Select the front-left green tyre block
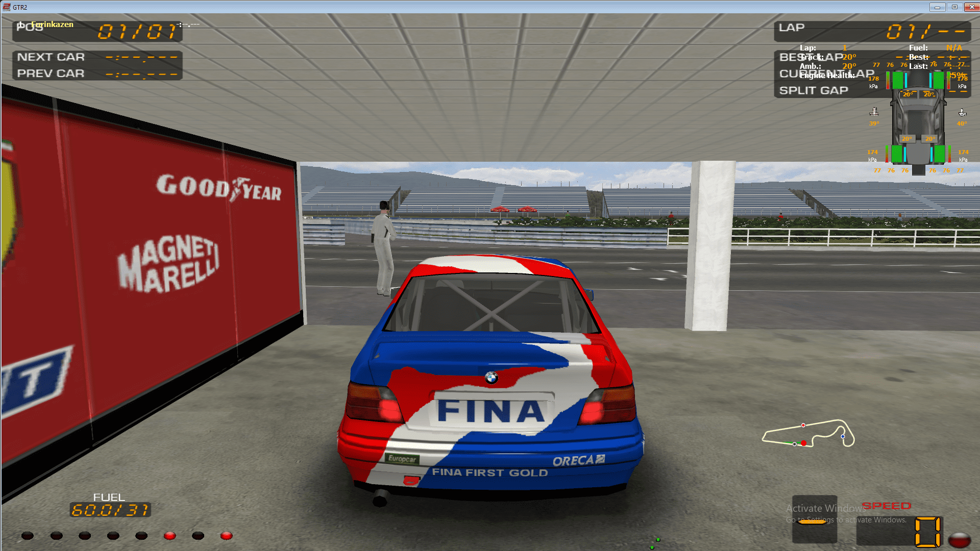980x551 pixels. click(897, 81)
